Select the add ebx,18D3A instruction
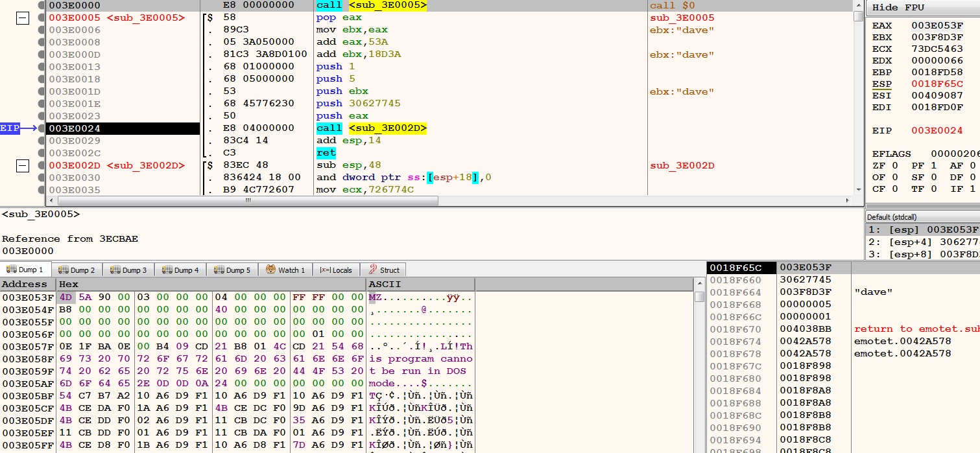The width and height of the screenshot is (980, 453). (358, 54)
